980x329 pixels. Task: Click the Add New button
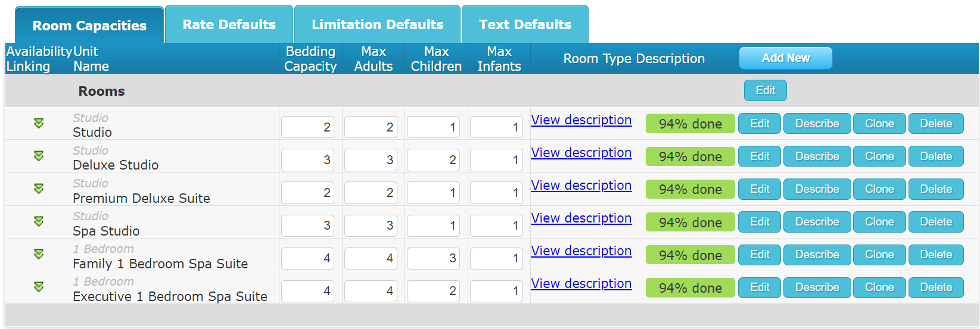(786, 58)
